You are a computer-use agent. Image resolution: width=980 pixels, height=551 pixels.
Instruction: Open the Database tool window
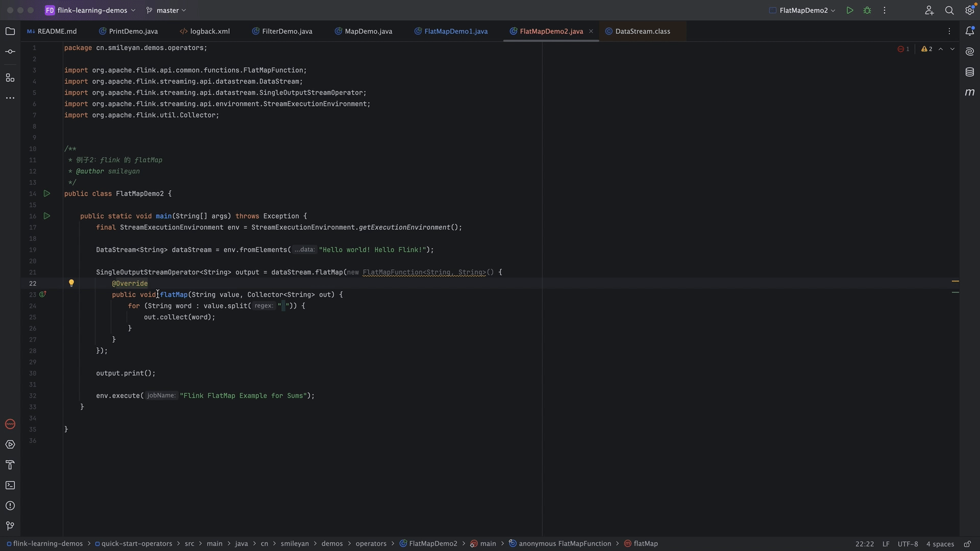[x=970, y=72]
